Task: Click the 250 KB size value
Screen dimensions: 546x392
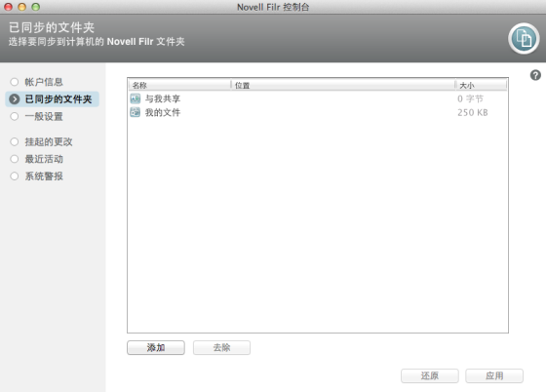Action: coord(473,112)
